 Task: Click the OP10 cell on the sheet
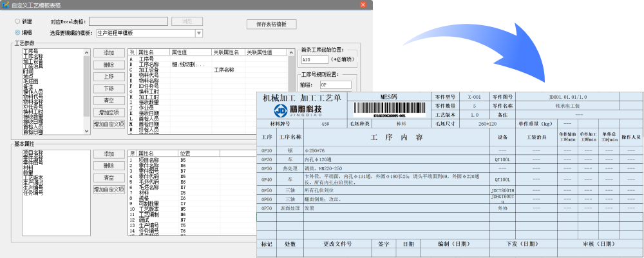pos(267,150)
